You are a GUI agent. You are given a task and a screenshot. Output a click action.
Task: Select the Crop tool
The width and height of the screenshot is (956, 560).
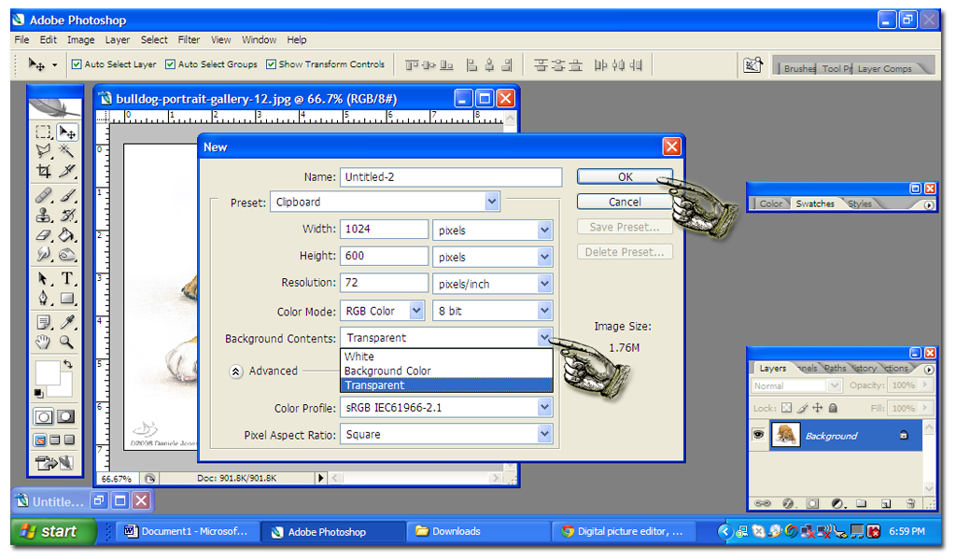pyautogui.click(x=43, y=171)
